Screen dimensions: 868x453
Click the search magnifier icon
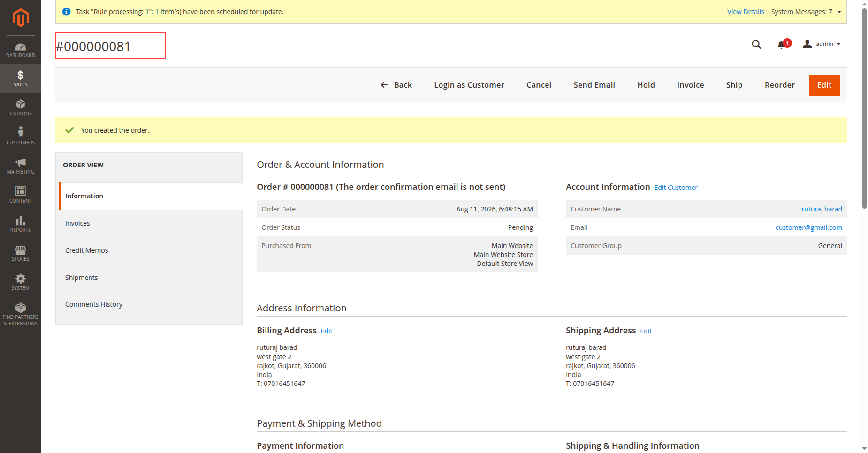pos(756,45)
